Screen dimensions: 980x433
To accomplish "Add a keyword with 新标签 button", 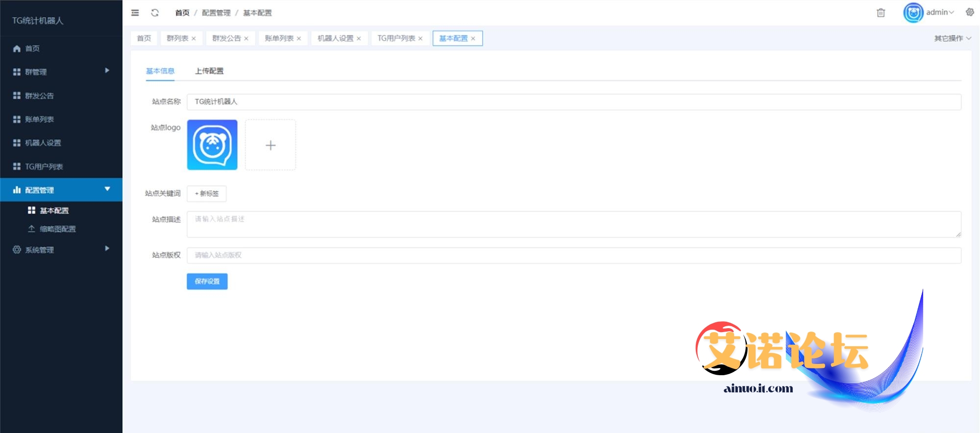I will click(x=206, y=193).
